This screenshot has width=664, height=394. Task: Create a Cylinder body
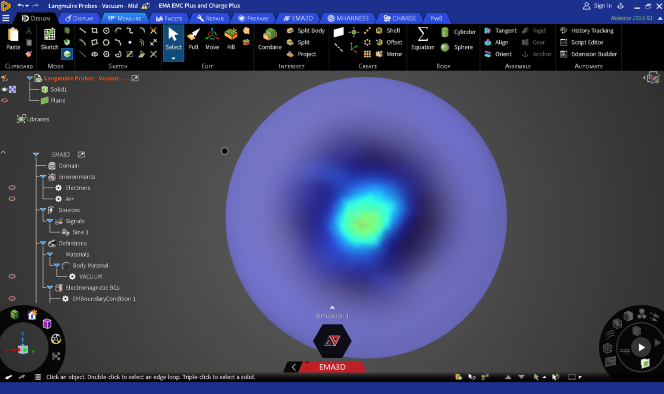click(x=458, y=32)
